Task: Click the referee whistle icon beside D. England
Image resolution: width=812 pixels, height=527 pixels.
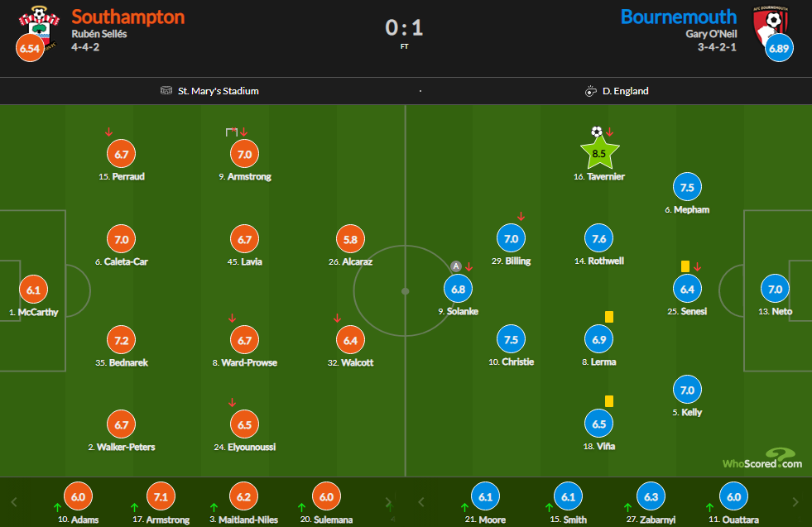Action: click(x=591, y=91)
